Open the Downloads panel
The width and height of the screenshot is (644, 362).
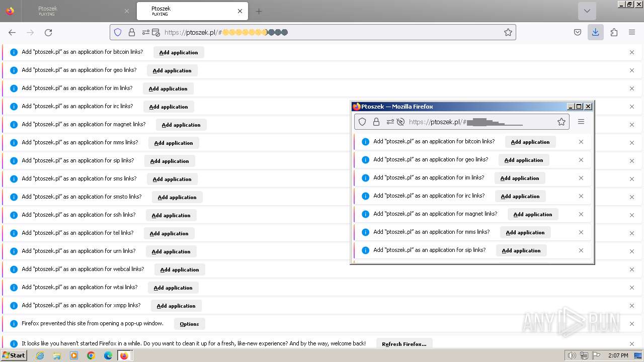[x=596, y=32]
